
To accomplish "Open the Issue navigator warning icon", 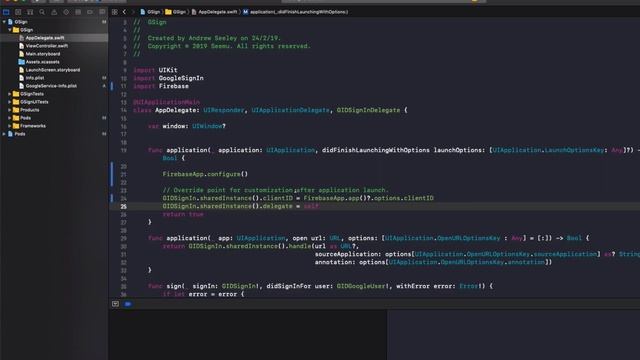I will pos(54,12).
